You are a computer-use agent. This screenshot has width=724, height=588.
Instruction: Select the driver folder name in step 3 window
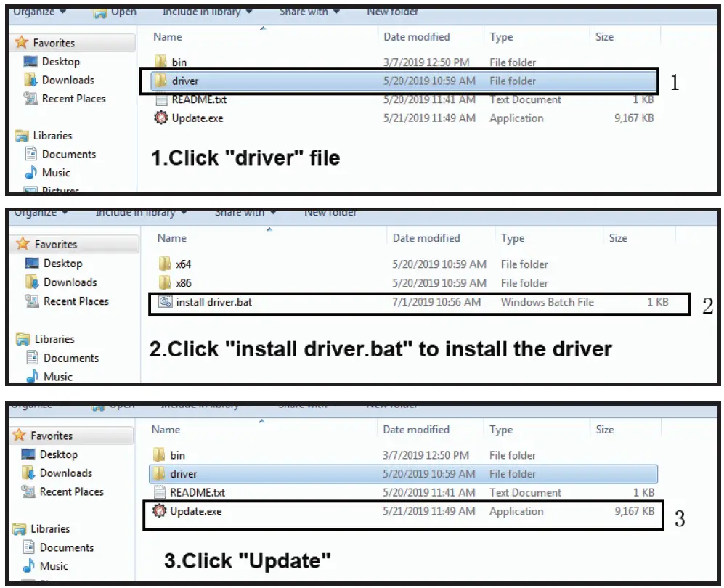tap(183, 474)
